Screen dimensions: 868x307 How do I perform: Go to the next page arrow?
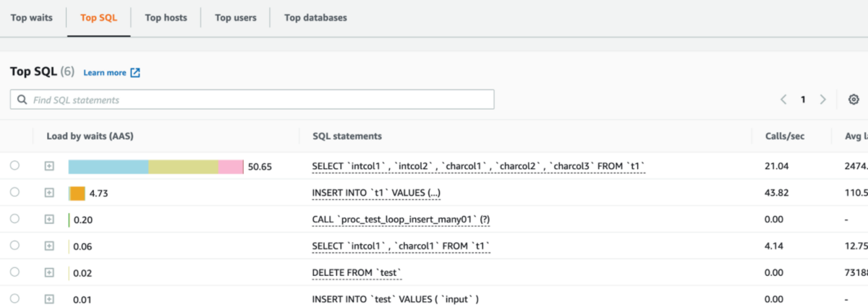[x=822, y=100]
